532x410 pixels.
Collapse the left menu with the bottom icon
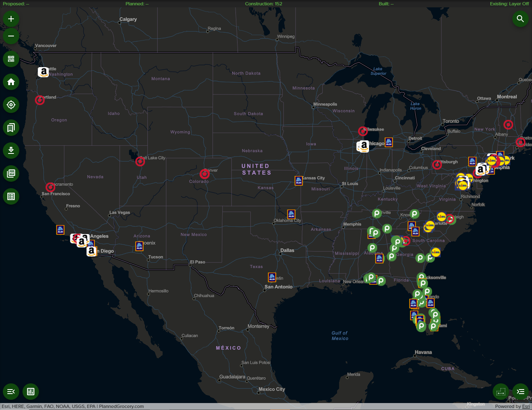point(11,392)
